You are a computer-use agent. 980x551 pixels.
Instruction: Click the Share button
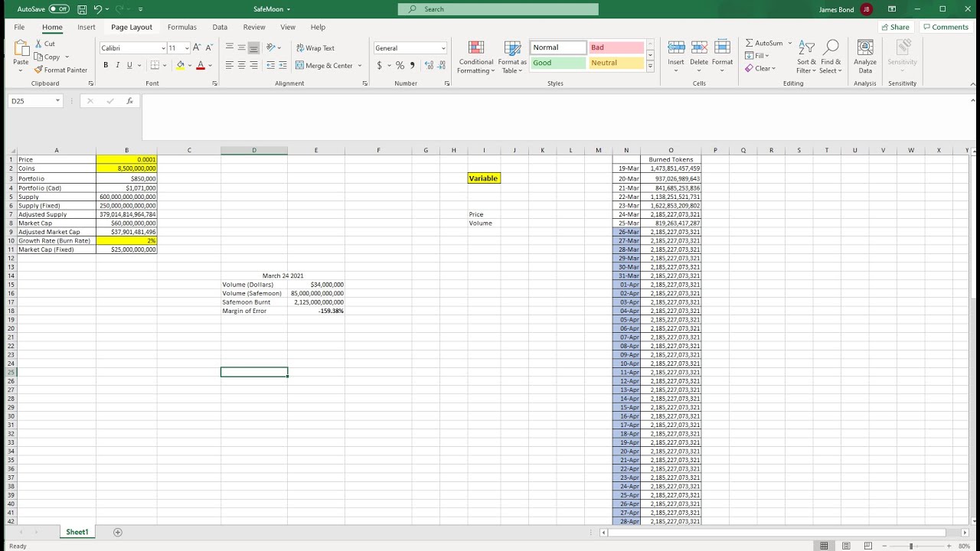pos(895,27)
